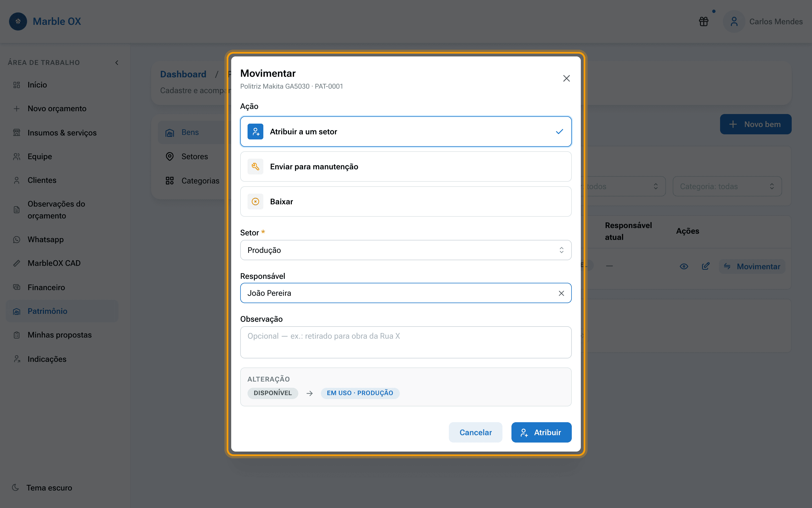Go to Novo orçamento

(x=62, y=109)
